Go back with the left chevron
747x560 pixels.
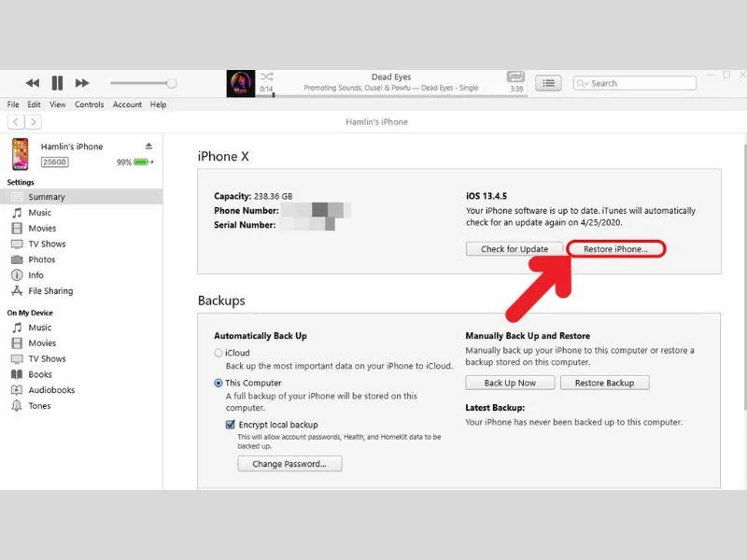(x=16, y=122)
